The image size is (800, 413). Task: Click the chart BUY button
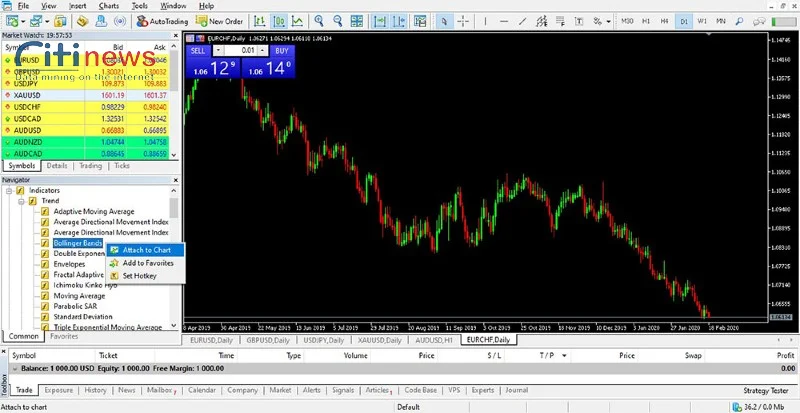coord(282,51)
